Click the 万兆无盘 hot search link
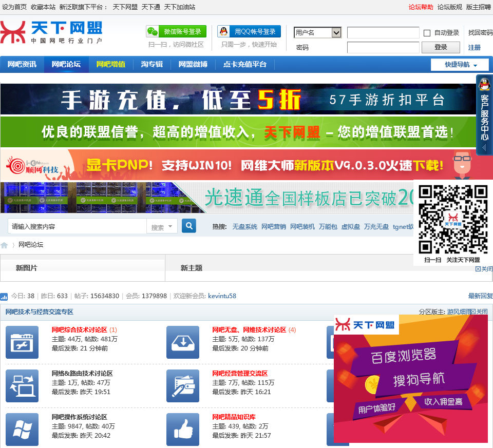 click(x=376, y=227)
